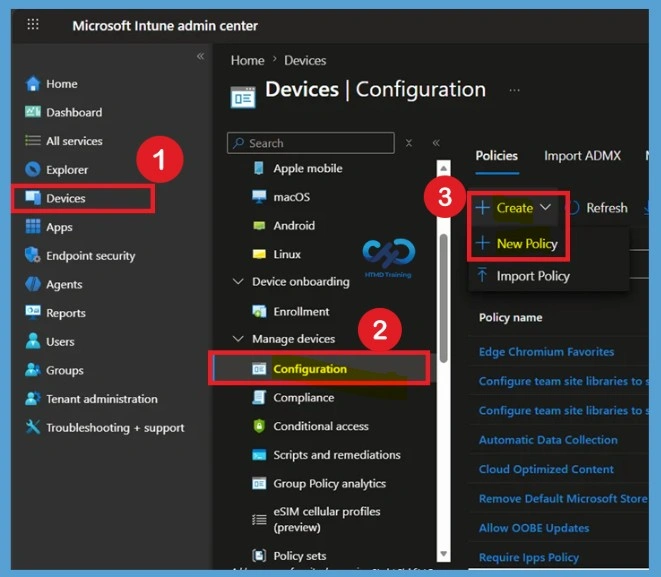
Task: Collapse the Devices submenu pane
Action: (436, 143)
